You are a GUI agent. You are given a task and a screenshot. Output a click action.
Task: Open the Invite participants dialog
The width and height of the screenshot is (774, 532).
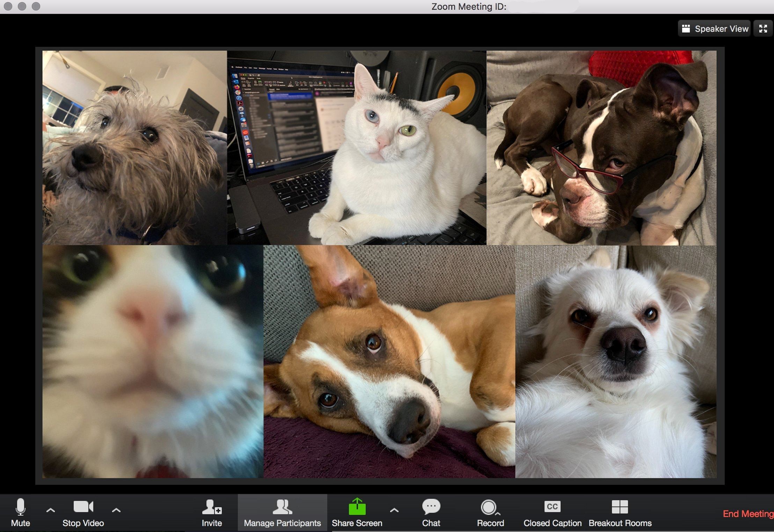[x=212, y=512]
